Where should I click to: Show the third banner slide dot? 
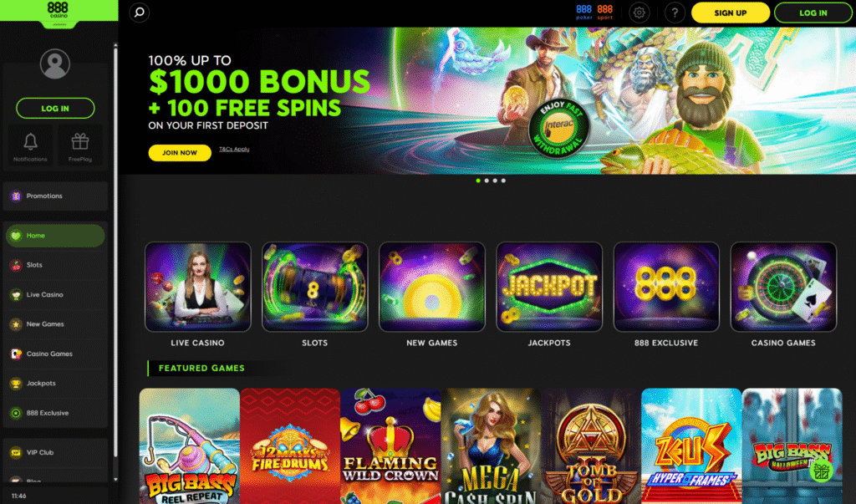pyautogui.click(x=495, y=181)
